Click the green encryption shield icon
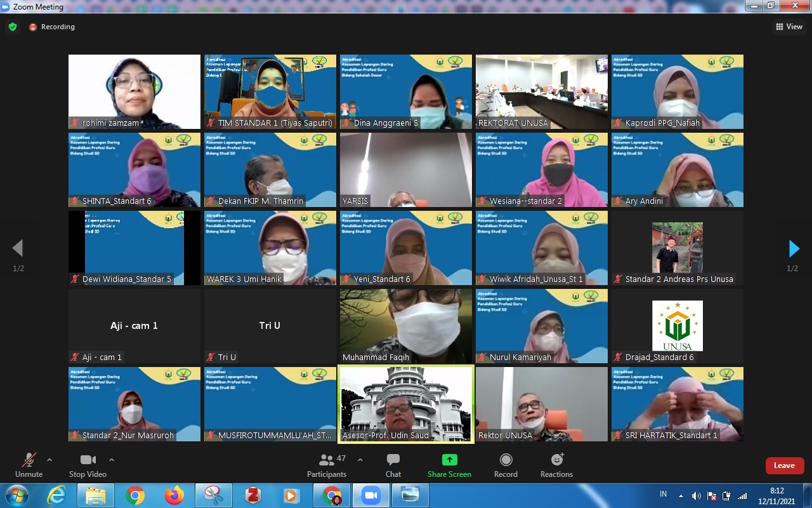 pos(13,27)
